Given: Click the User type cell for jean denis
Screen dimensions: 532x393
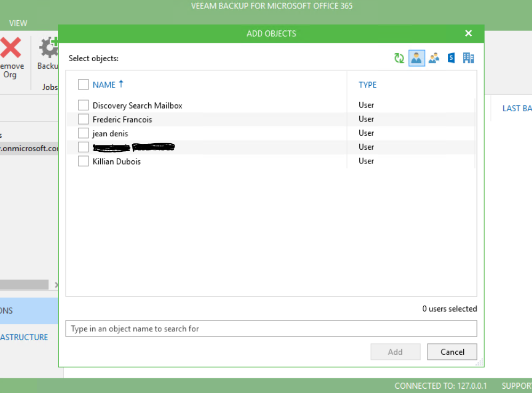Looking at the screenshot, I should [x=366, y=133].
